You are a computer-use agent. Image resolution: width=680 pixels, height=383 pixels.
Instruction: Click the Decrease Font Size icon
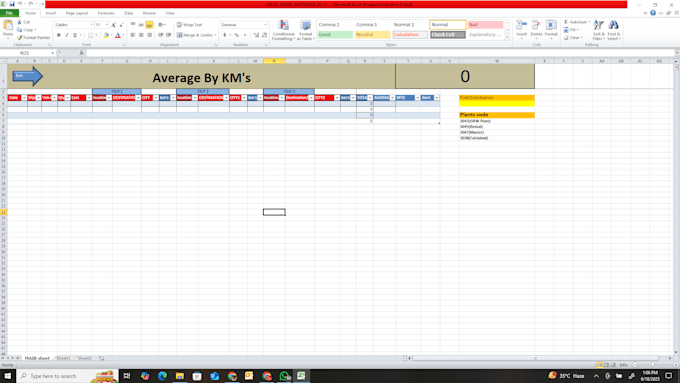point(121,25)
